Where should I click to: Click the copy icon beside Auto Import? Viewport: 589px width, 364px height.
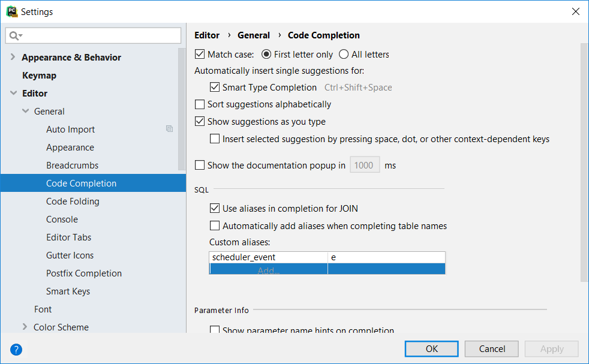pyautogui.click(x=170, y=129)
